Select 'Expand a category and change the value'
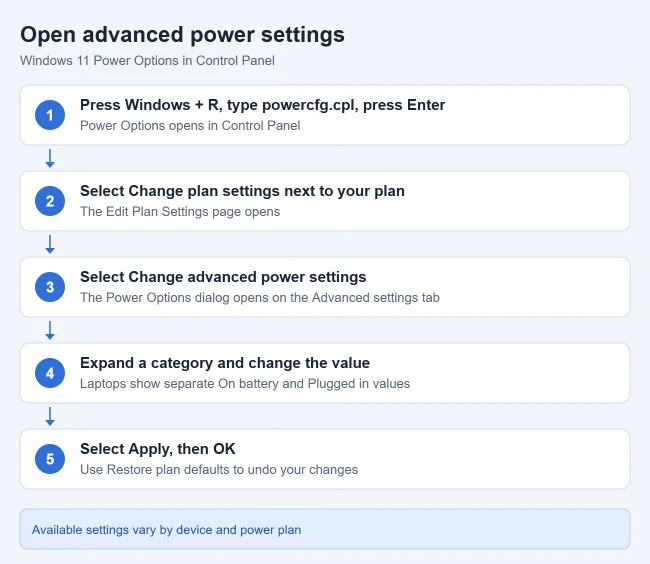The width and height of the screenshot is (650, 564). point(225,363)
